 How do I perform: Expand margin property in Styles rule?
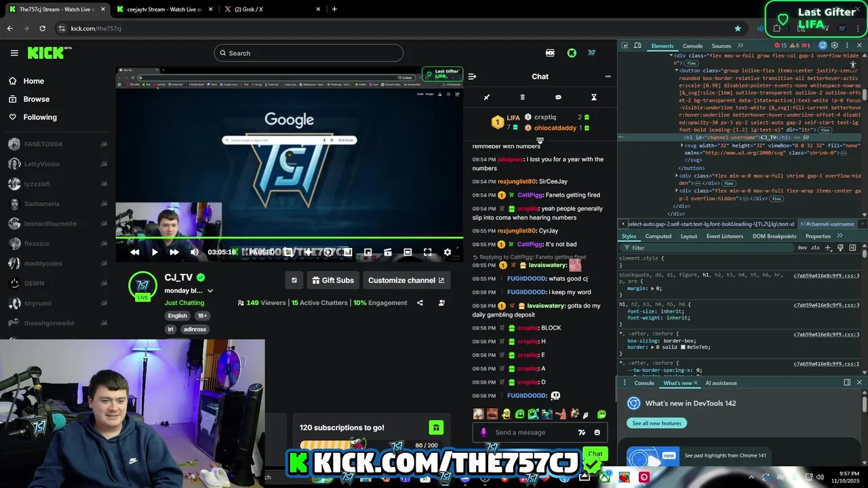[x=654, y=289]
